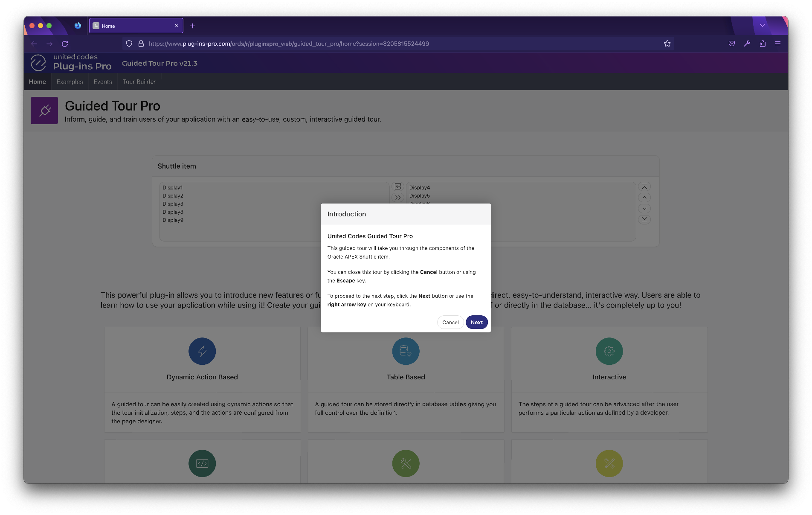The width and height of the screenshot is (812, 515).
Task: Click the shuttle reset icon
Action: coord(397,186)
